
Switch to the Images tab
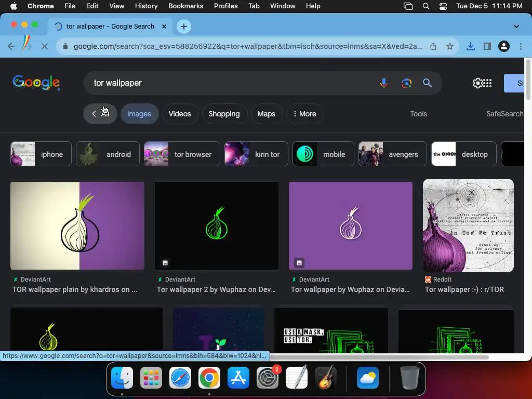[139, 114]
